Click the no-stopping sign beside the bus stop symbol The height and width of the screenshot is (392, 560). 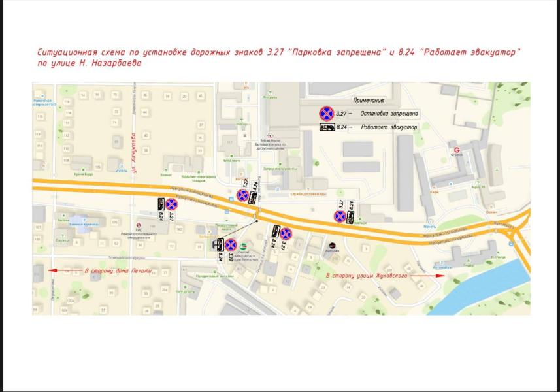coord(230,245)
